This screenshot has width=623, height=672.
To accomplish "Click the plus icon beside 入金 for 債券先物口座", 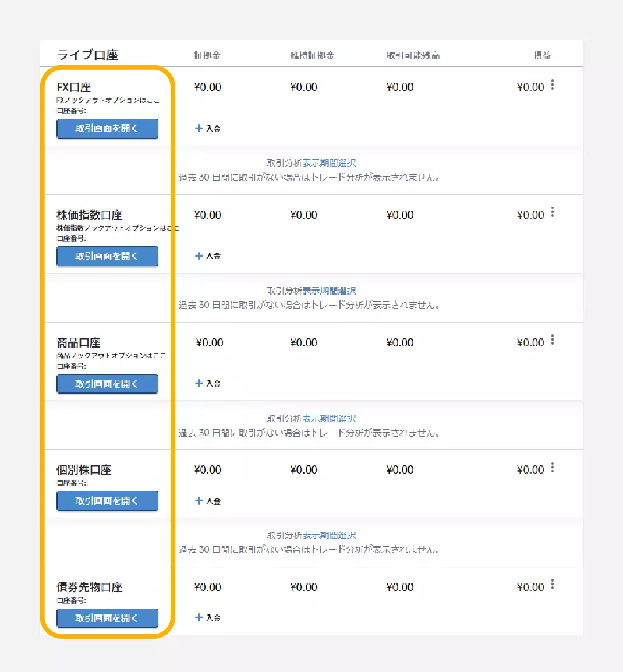I will [x=199, y=618].
